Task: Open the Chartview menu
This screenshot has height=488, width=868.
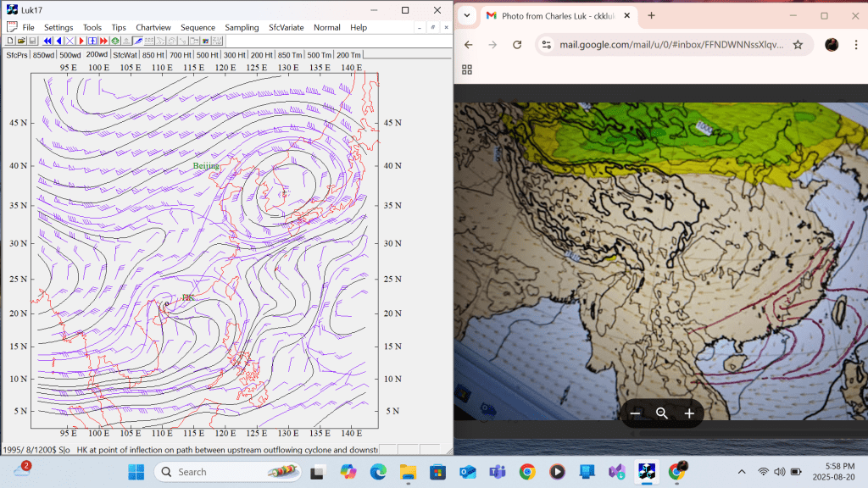Action: point(153,27)
